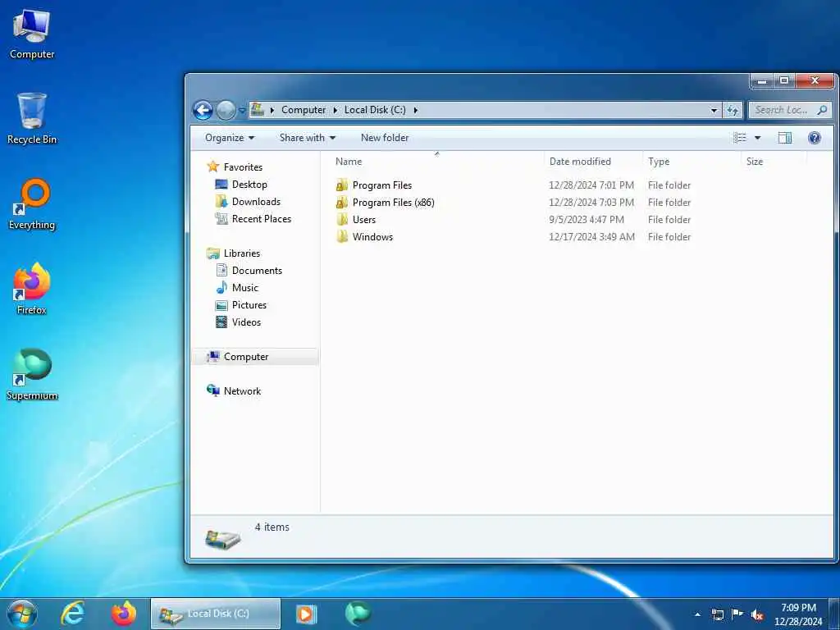Open the Share with menu
Screen dimensions: 840x630
pyautogui.click(x=308, y=138)
